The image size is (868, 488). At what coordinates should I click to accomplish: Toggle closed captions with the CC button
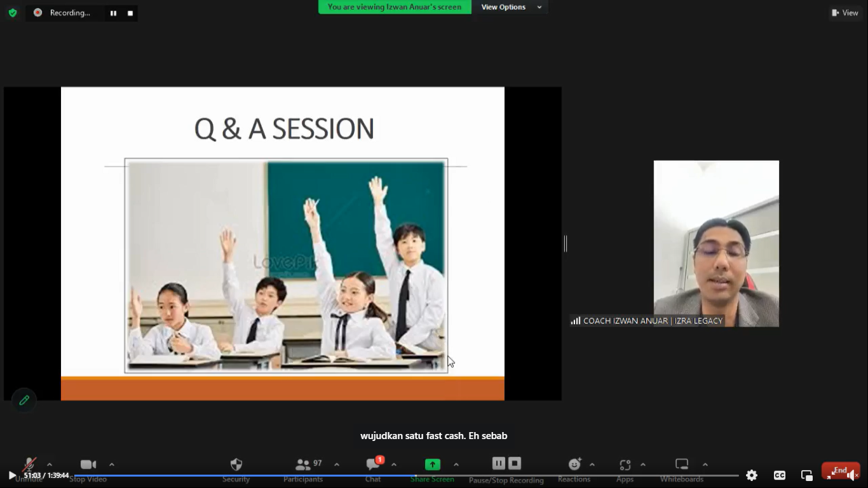click(x=780, y=475)
